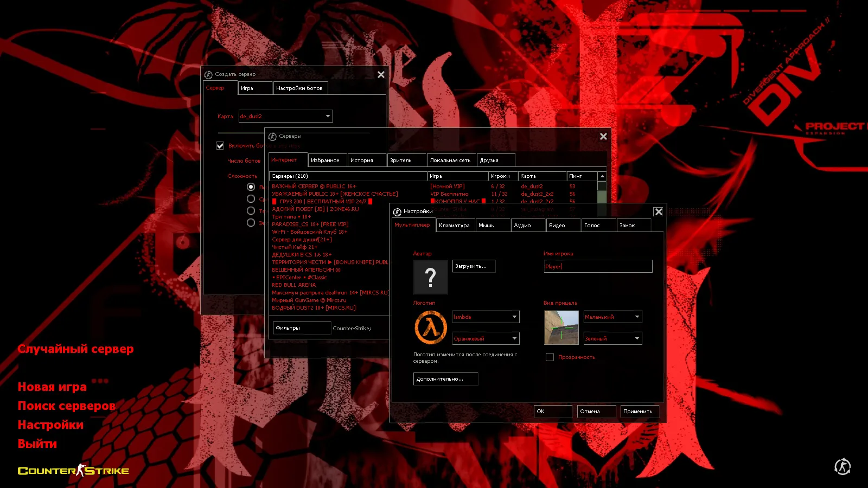
Task: Open the de_dust2 map dropdown
Action: click(x=328, y=116)
